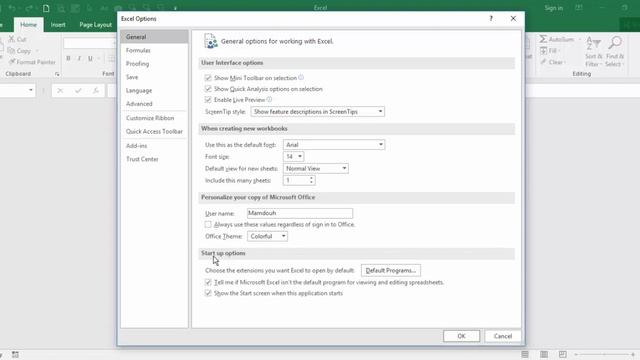Click Sign in in the Excel title bar
This screenshot has width=640, height=360.
553,8
